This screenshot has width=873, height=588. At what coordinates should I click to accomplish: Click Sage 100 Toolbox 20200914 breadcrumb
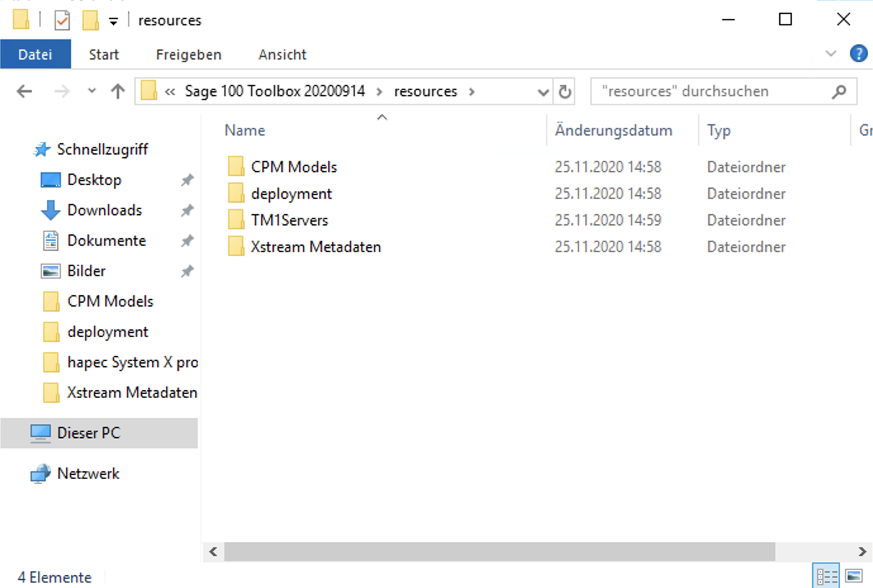[274, 91]
